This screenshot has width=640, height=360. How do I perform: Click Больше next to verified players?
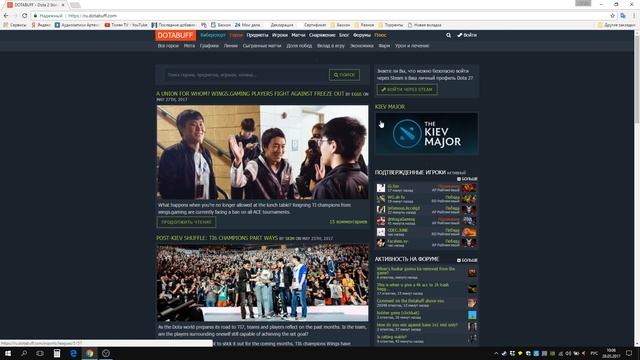tap(467, 179)
